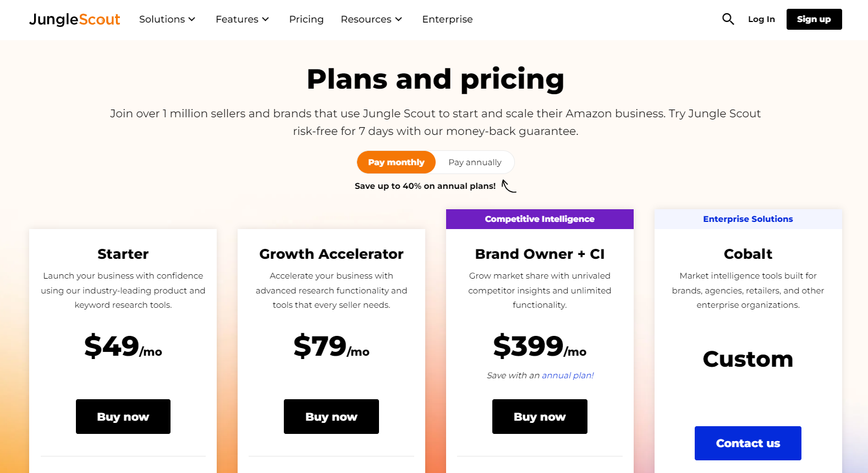Expand the Resources dropdown menu

[371, 19]
